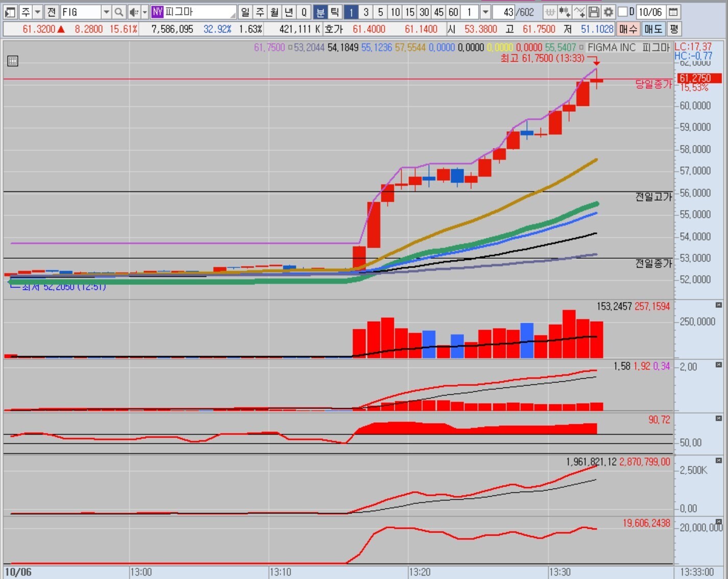Open the calendar date picker icon

point(673,12)
